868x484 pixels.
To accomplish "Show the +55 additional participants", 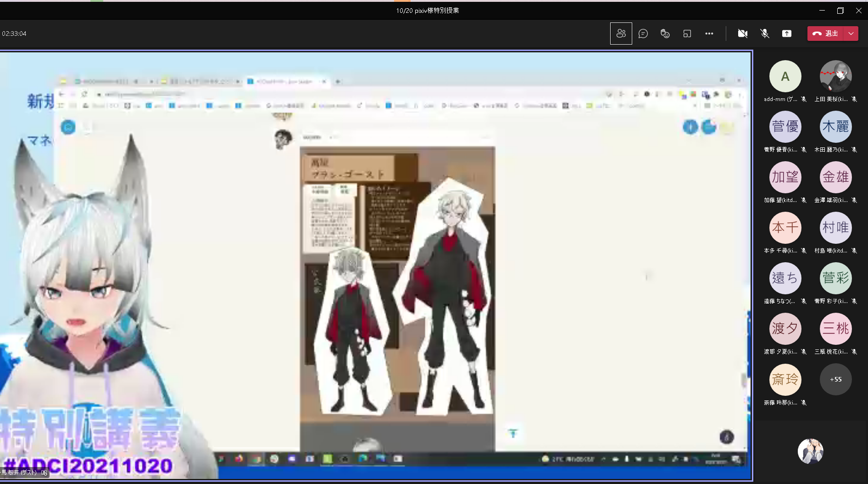I will 836,380.
